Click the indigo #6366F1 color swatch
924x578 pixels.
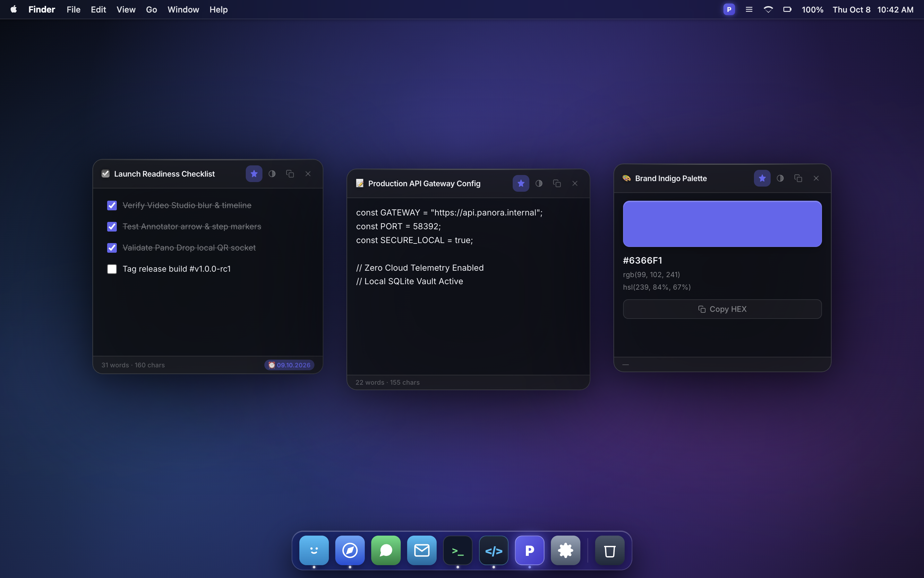[x=722, y=224]
